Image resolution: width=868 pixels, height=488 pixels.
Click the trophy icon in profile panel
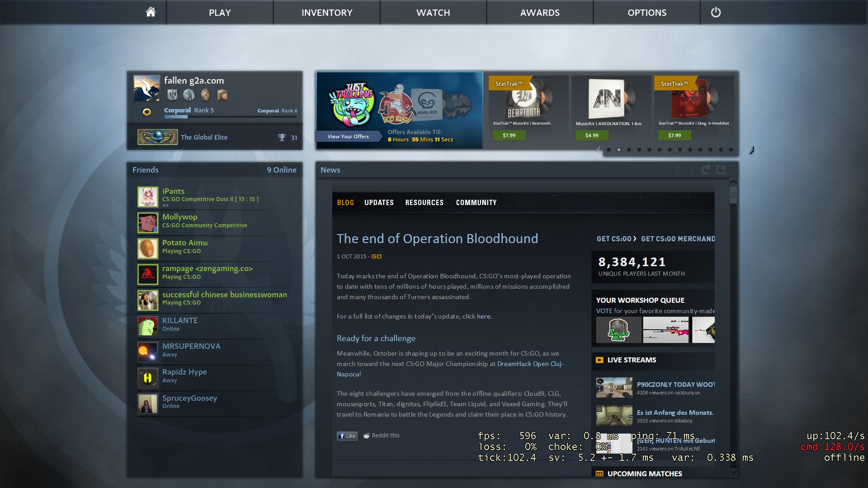(x=282, y=137)
